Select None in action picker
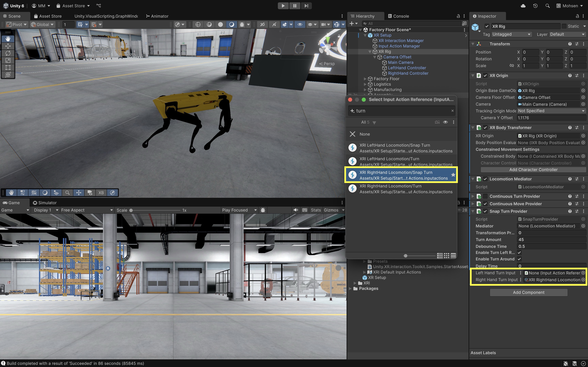The width and height of the screenshot is (588, 367). coord(401,134)
